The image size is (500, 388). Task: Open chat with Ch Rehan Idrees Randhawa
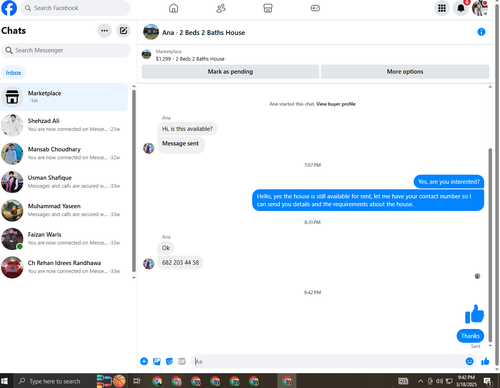point(64,267)
